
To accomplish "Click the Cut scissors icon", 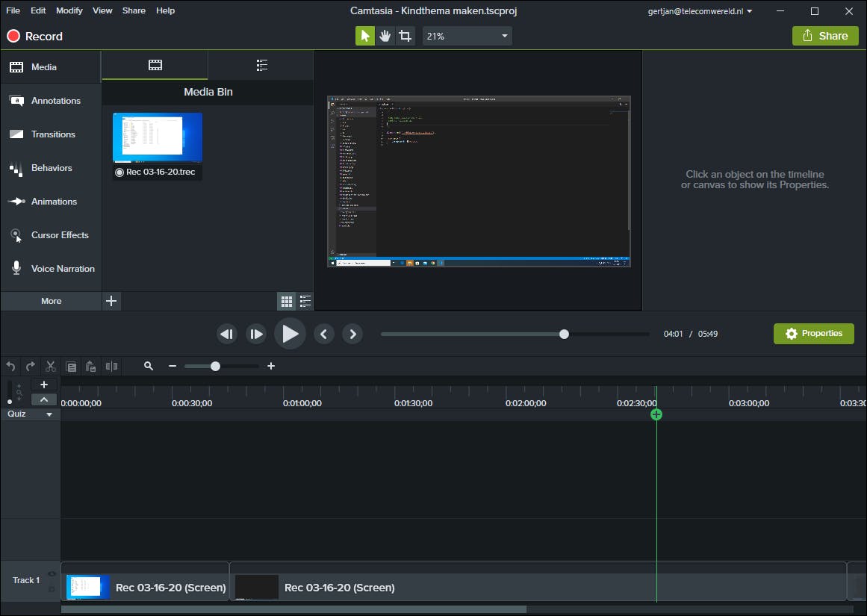I will pos(51,366).
